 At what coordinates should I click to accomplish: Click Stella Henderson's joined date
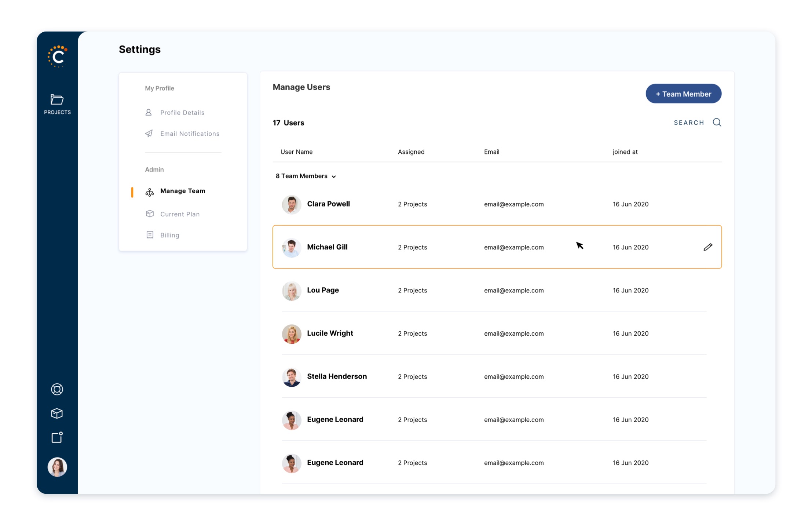click(630, 376)
